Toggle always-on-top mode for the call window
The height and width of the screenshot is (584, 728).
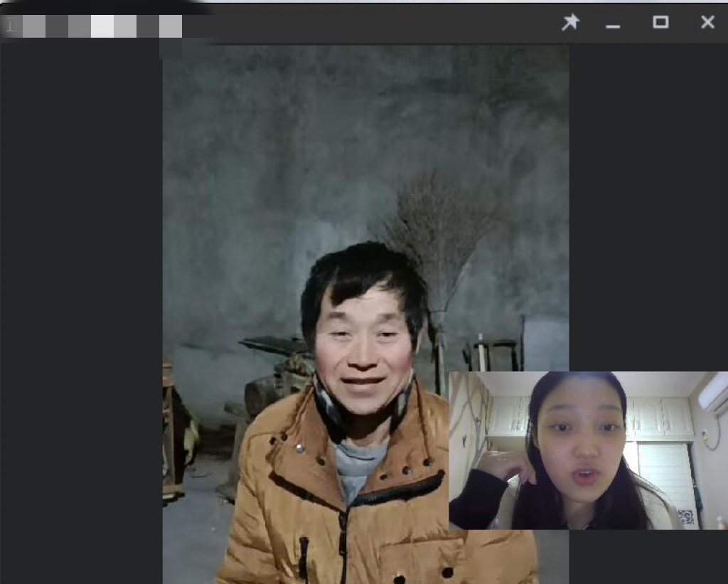coord(571,22)
